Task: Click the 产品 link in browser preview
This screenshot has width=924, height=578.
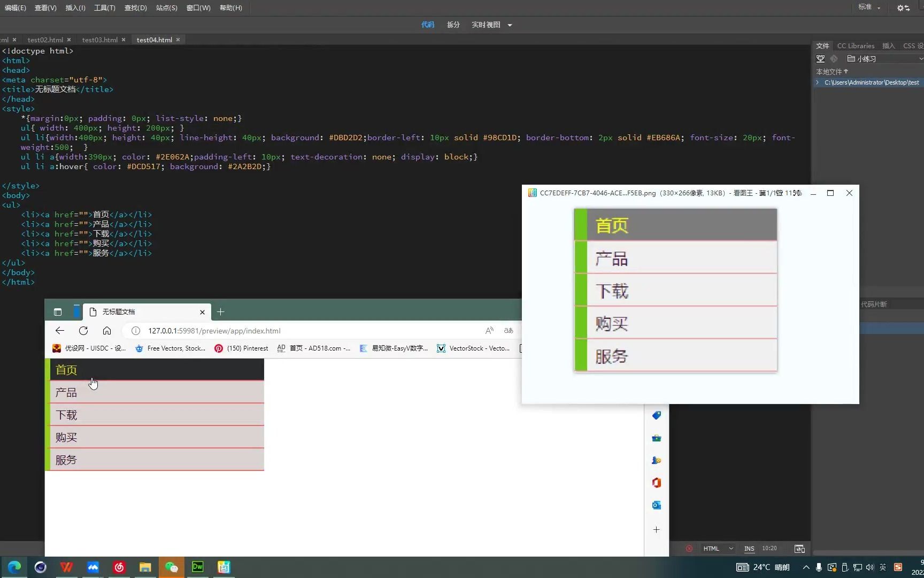Action: click(66, 392)
